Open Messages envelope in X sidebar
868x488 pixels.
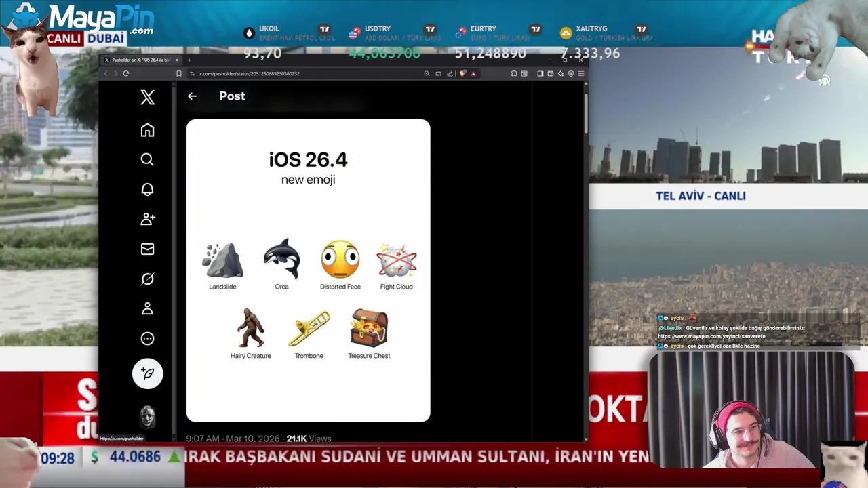(147, 249)
